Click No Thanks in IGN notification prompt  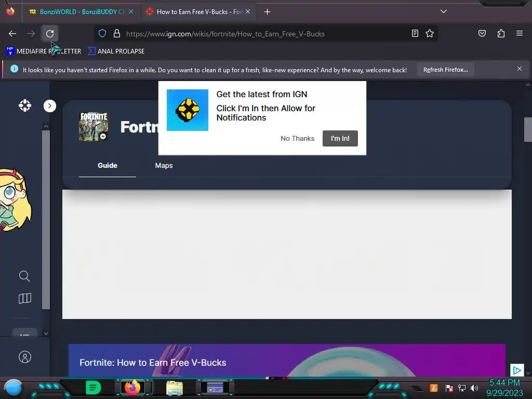click(x=297, y=138)
